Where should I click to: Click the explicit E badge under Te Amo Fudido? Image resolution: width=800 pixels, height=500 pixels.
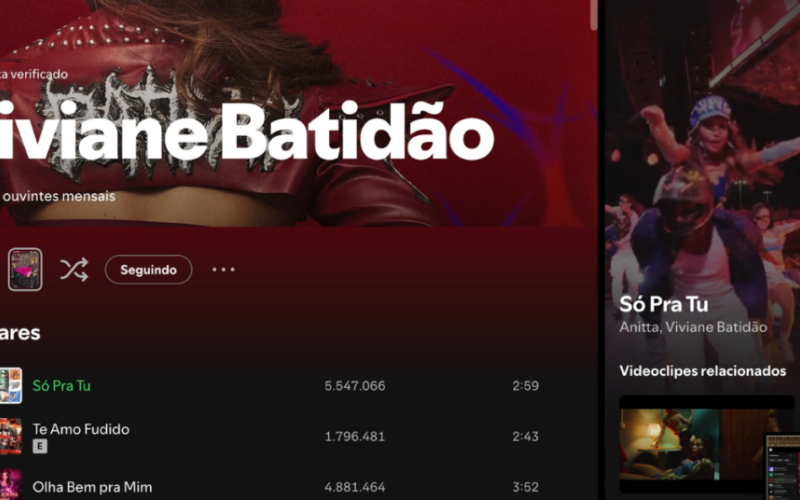(40, 446)
